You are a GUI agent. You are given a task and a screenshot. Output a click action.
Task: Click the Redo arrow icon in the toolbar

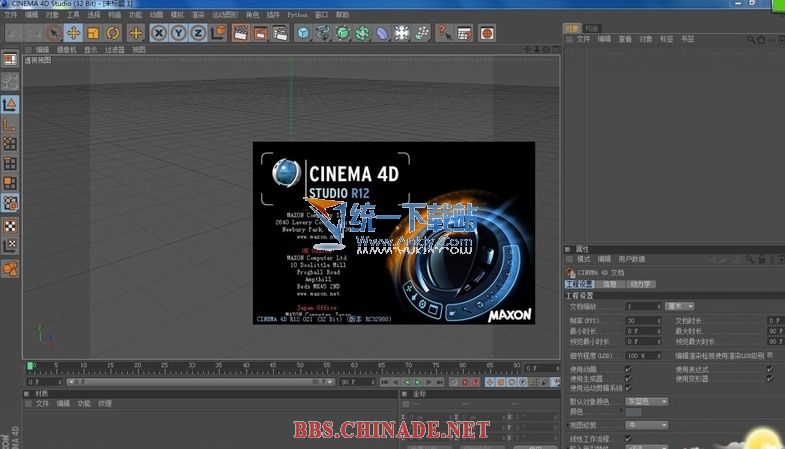(x=34, y=33)
